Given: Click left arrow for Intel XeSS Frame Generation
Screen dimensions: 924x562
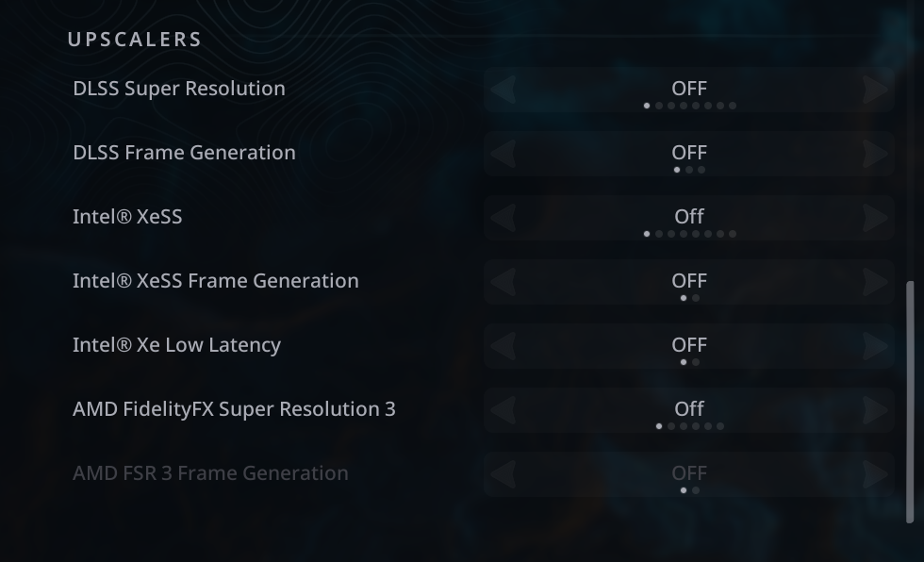Looking at the screenshot, I should coord(503,282).
